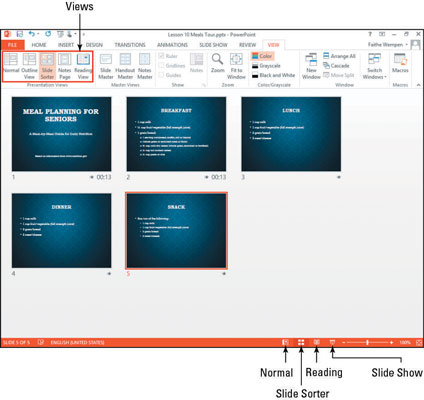The height and width of the screenshot is (400, 424).
Task: Start Slide Show from status bar
Action: (x=332, y=342)
